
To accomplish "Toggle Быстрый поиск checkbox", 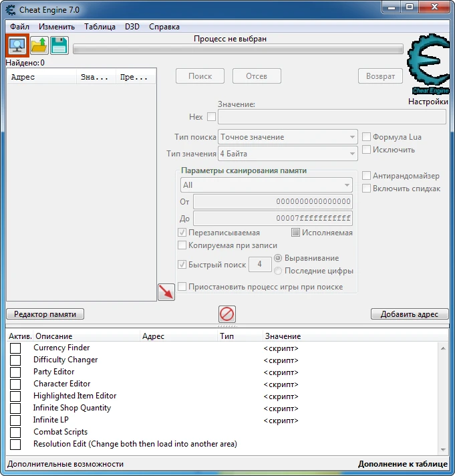I will click(x=182, y=265).
